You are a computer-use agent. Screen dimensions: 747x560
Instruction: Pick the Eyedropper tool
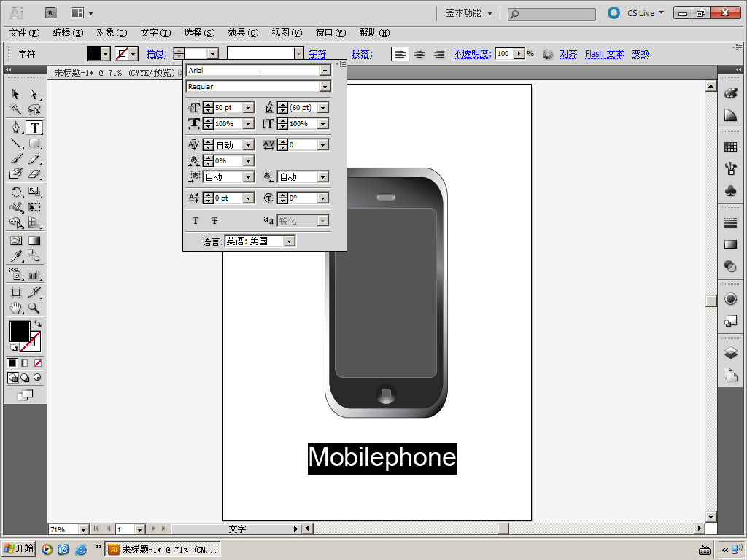(x=15, y=256)
